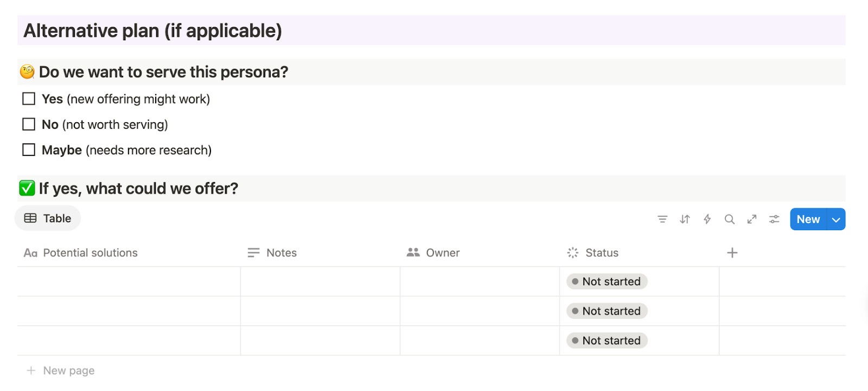Check the Yes (new offering might work) box
Screen dimensions: 868x391
[x=29, y=99]
